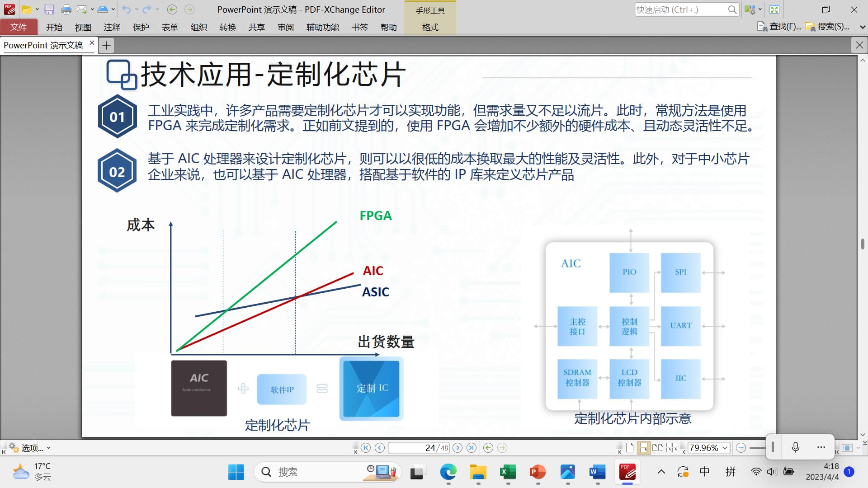This screenshot has width=868, height=488.
Task: Click the green previous view arrow
Action: pos(488,448)
